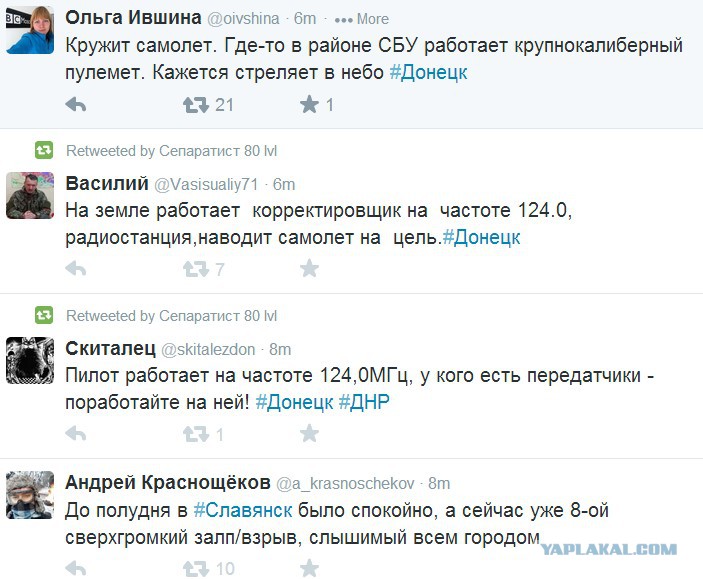Favorite Андрей Краснощёков's tweet
This screenshot has height=579, width=703.
[309, 568]
